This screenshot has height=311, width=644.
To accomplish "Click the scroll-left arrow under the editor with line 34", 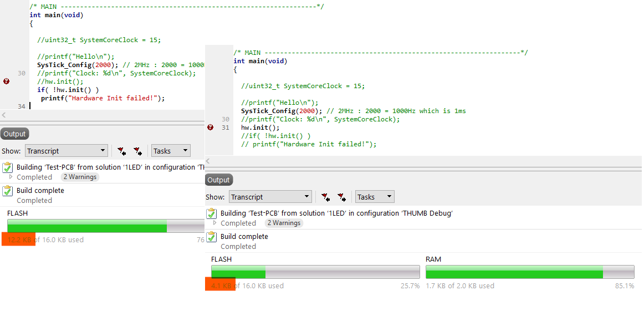I will pyautogui.click(x=4, y=115).
